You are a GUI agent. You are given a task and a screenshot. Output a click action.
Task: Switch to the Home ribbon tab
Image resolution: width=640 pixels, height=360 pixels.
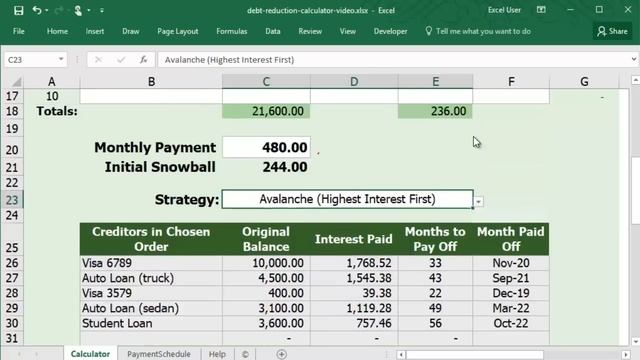tap(57, 31)
